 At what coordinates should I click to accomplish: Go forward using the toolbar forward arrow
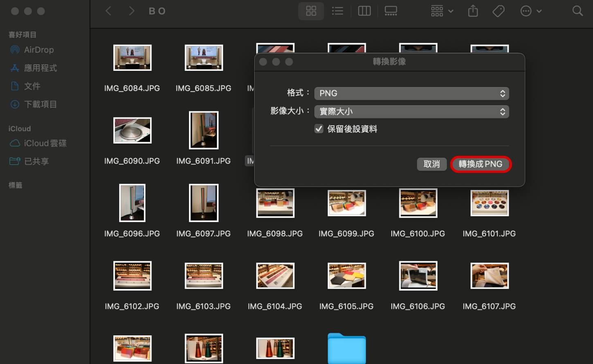(x=131, y=11)
